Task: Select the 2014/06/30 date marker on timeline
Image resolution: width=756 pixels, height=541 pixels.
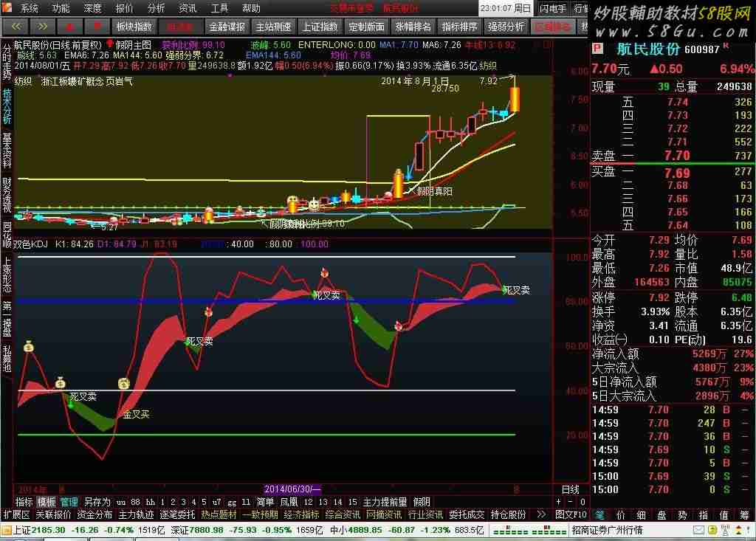Action: click(292, 489)
